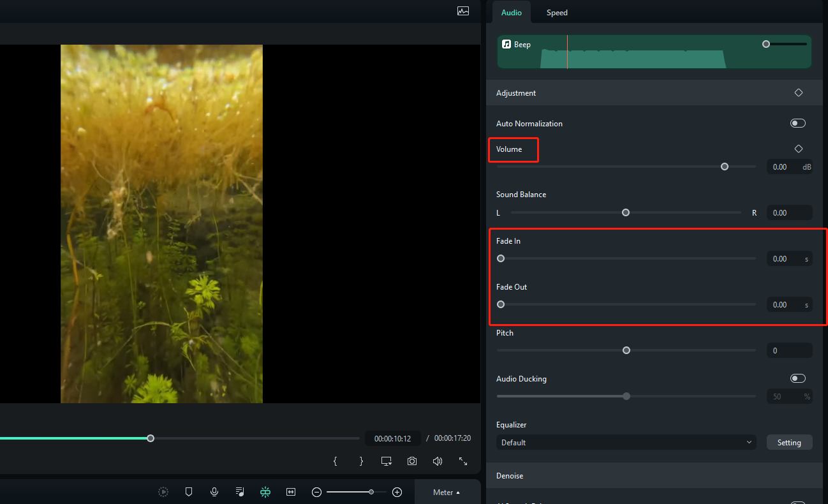Click the mark-out brace icon under the preview
This screenshot has height=504, width=828.
361,461
